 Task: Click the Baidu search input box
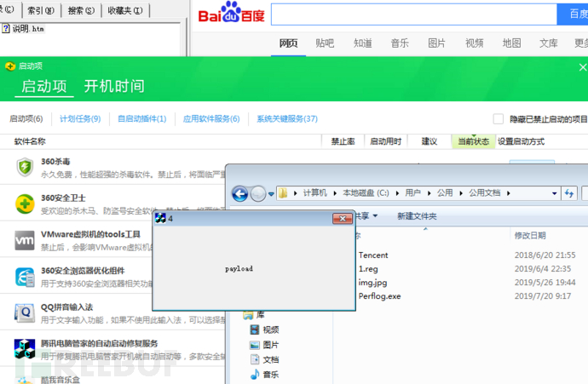tap(414, 14)
